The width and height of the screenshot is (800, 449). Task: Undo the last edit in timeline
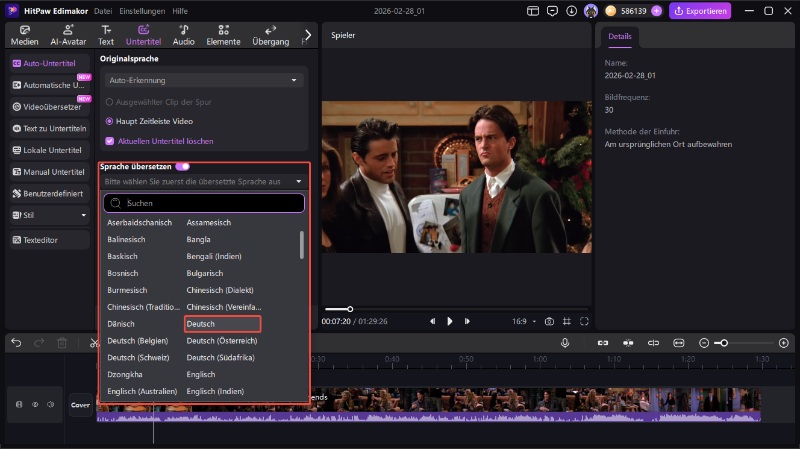pyautogui.click(x=16, y=343)
